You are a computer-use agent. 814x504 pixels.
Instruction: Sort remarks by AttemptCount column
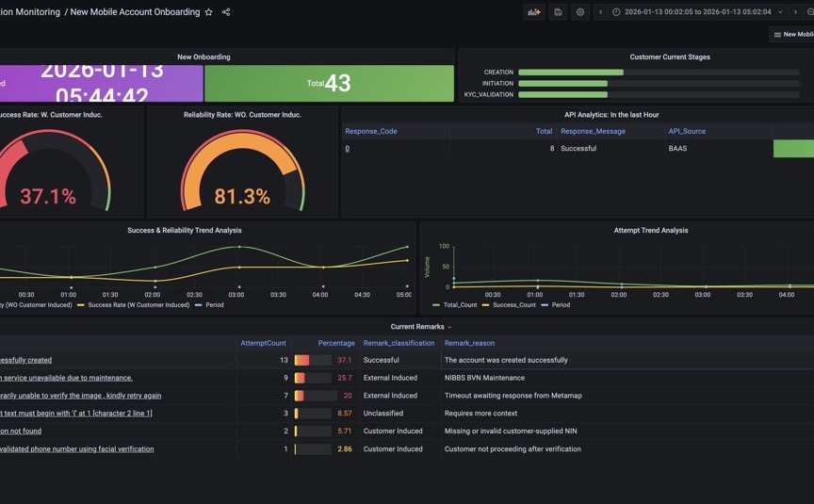(263, 343)
